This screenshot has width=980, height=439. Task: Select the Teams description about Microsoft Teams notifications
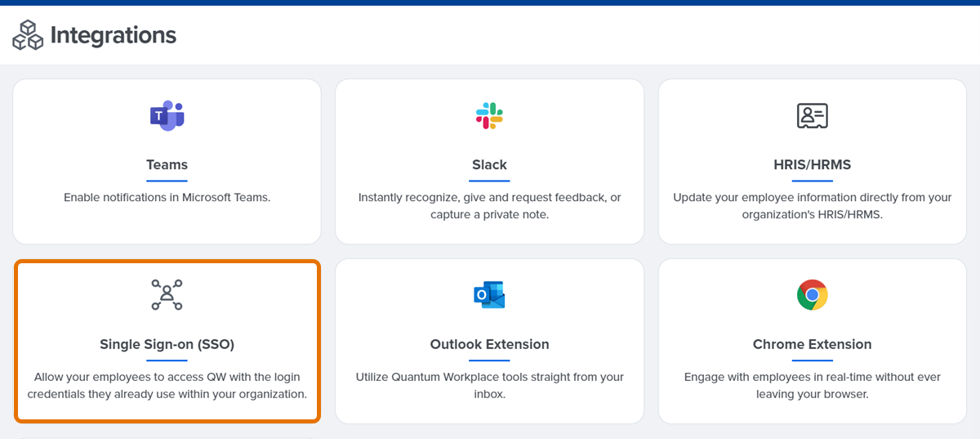point(167,198)
